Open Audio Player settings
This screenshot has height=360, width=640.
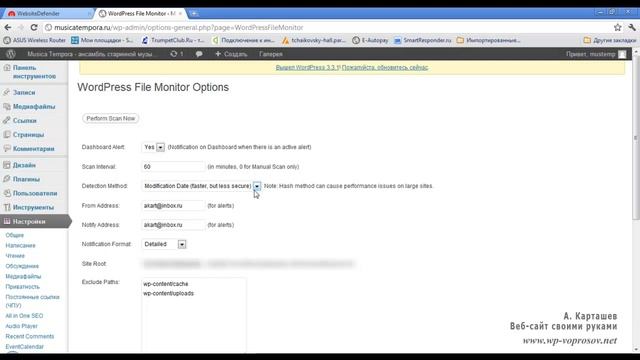[21, 326]
